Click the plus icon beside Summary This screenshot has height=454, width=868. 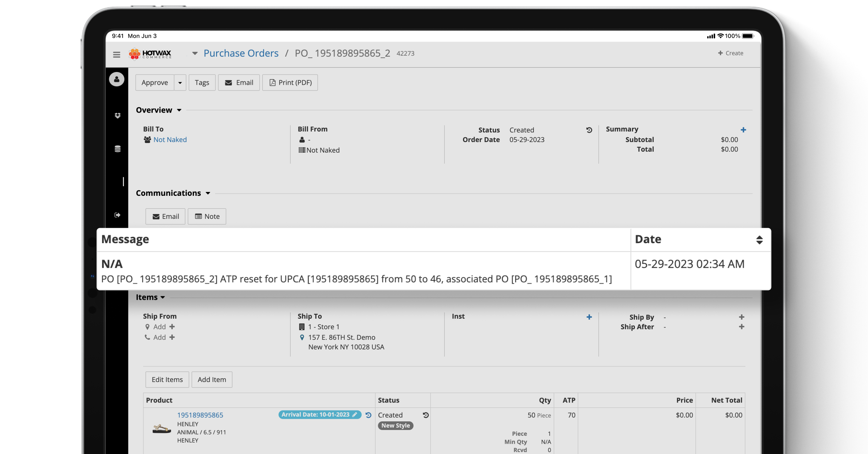(743, 130)
